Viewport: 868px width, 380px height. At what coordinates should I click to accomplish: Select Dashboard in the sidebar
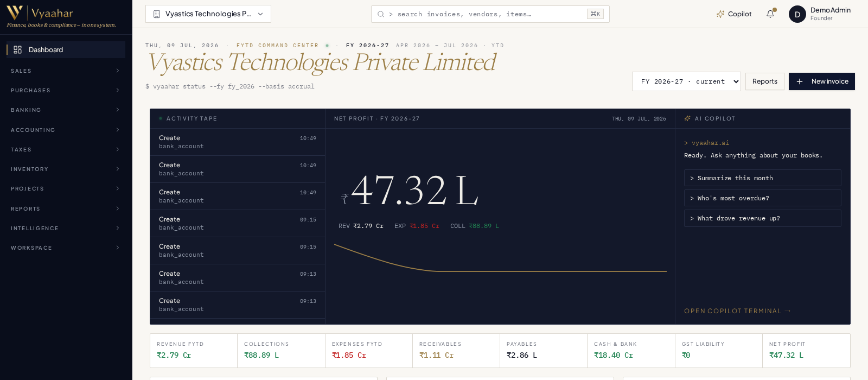click(x=66, y=49)
